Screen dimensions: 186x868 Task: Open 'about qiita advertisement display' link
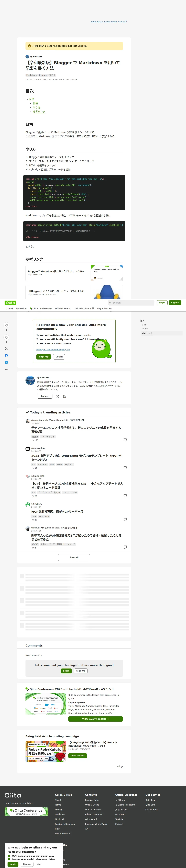109,22
